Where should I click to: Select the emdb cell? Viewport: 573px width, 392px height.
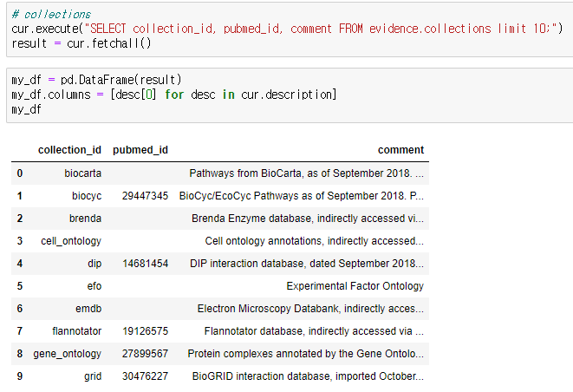point(88,309)
